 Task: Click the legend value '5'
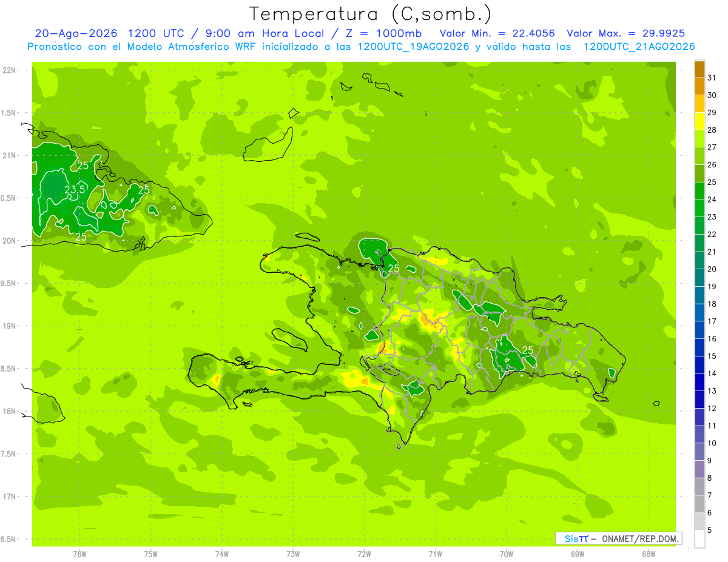point(709,530)
